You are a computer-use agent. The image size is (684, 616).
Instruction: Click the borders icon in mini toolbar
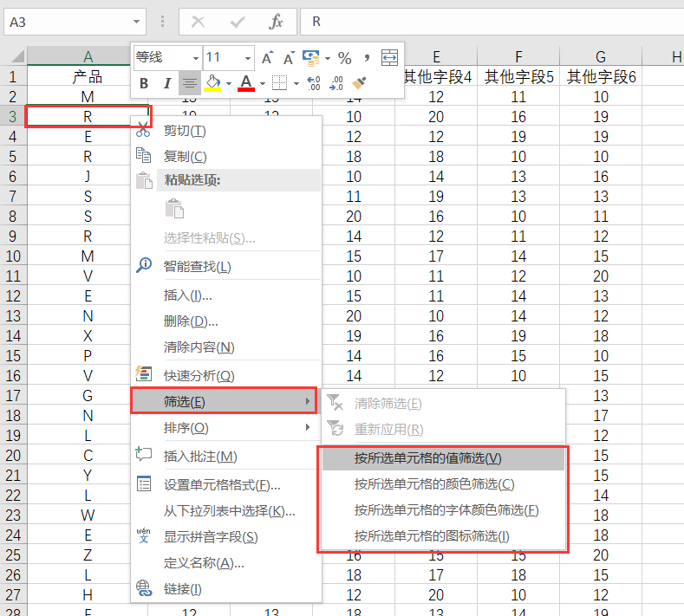pos(279,83)
